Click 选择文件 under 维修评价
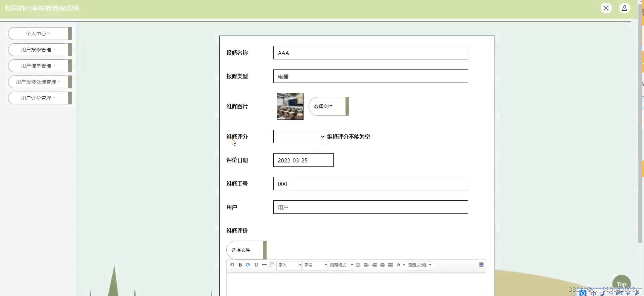 click(246, 250)
